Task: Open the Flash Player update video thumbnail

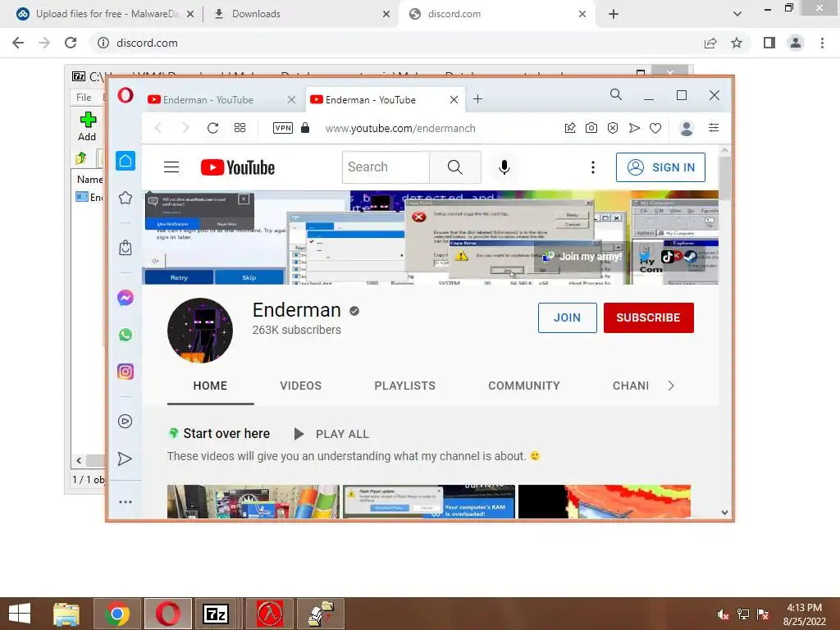Action: (x=429, y=501)
